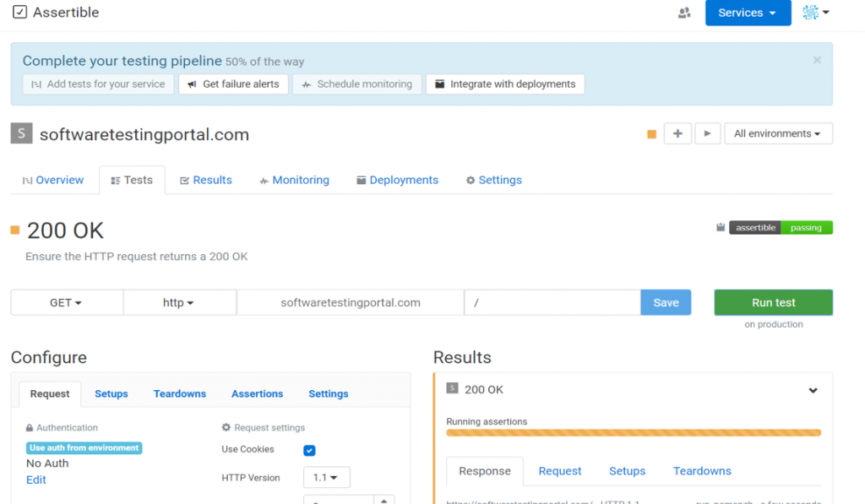This screenshot has width=865, height=504.
Task: Open the team members icon
Action: (x=684, y=13)
